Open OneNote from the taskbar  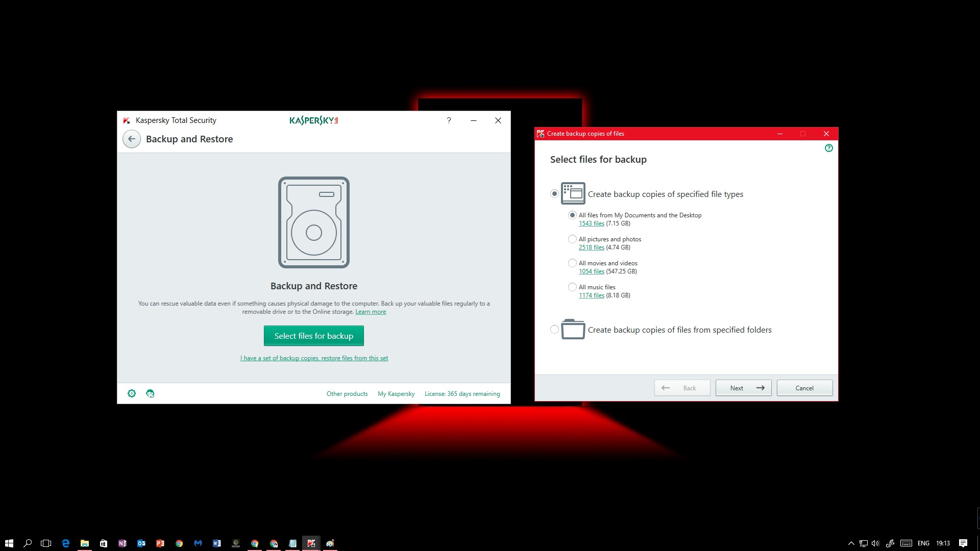(122, 543)
